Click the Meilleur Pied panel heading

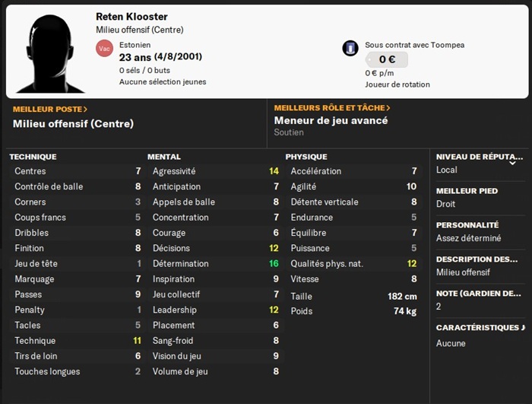(467, 191)
